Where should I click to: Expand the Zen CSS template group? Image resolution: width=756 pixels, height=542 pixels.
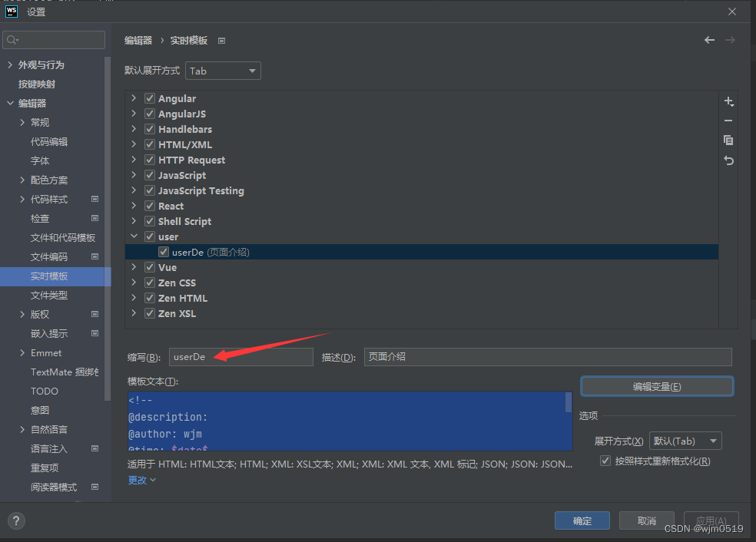coord(134,283)
